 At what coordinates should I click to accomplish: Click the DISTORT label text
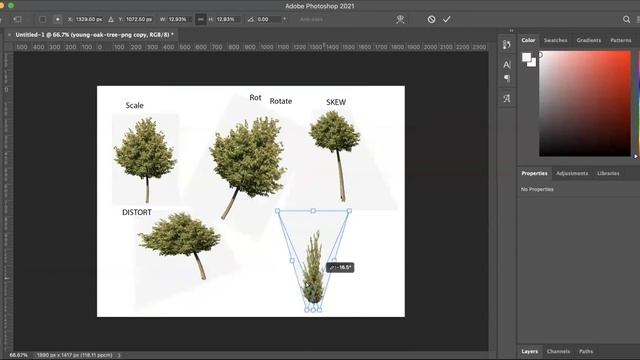(x=137, y=212)
